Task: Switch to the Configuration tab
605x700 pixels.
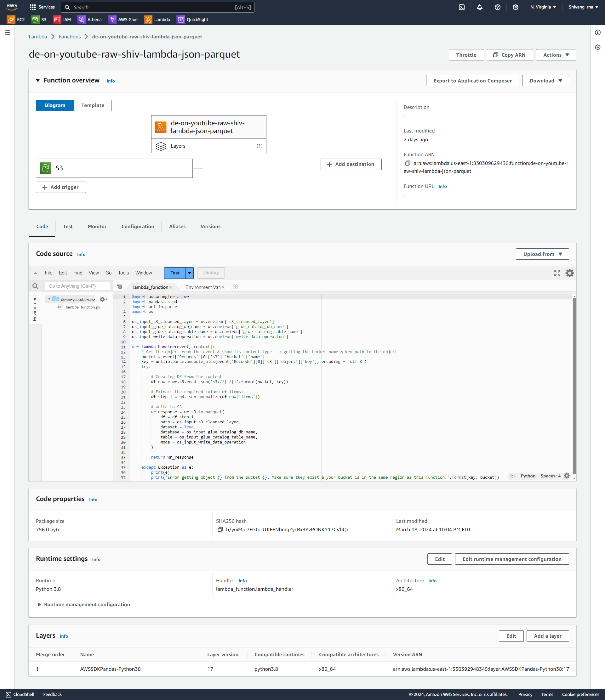Action: click(138, 226)
